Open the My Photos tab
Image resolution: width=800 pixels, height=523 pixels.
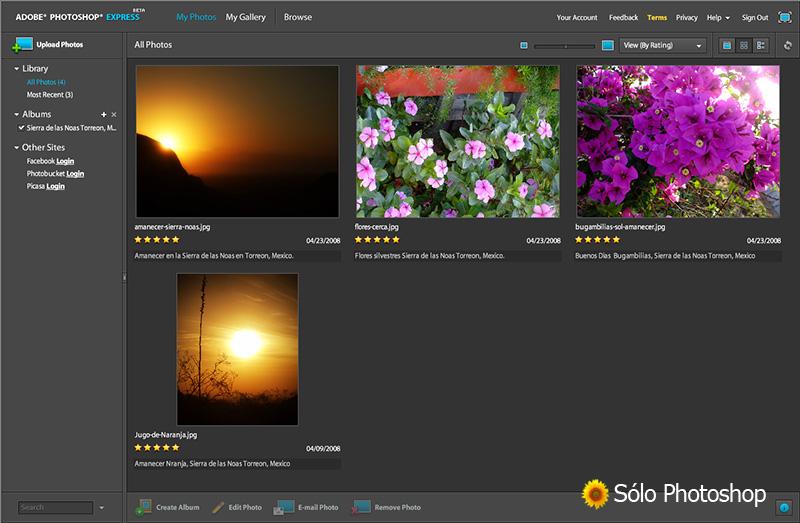[x=196, y=17]
